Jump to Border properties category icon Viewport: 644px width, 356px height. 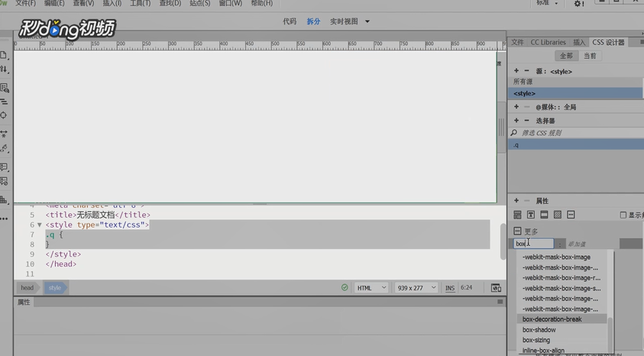(544, 215)
